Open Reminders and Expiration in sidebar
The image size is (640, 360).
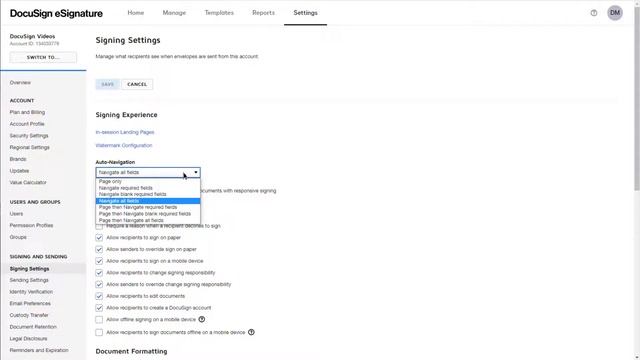coord(39,350)
